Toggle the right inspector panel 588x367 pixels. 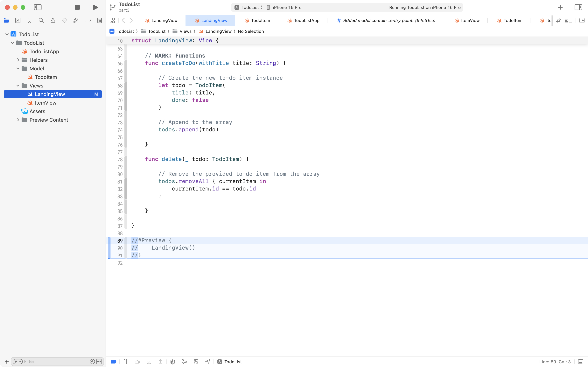pyautogui.click(x=578, y=7)
